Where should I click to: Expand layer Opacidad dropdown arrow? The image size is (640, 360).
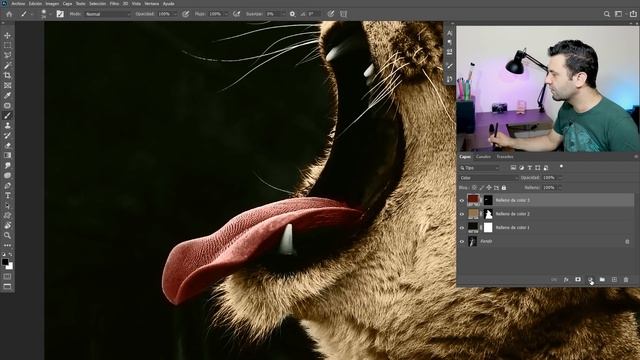(560, 178)
